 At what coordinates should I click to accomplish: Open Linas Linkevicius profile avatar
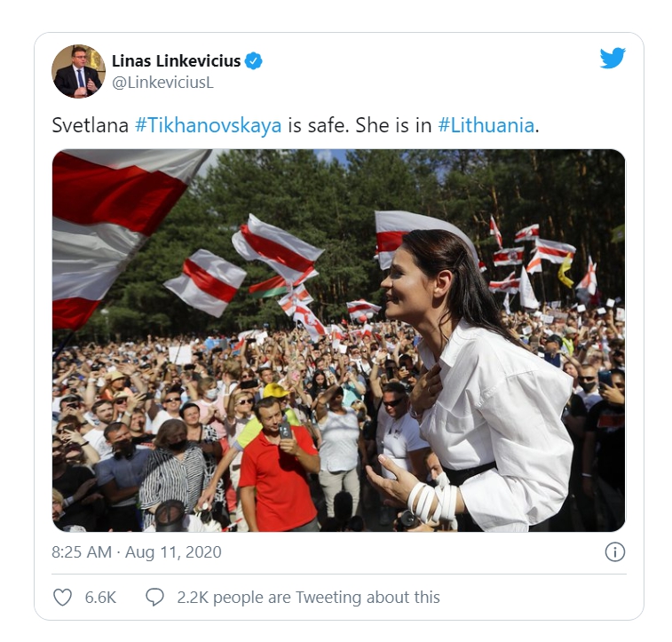78,71
